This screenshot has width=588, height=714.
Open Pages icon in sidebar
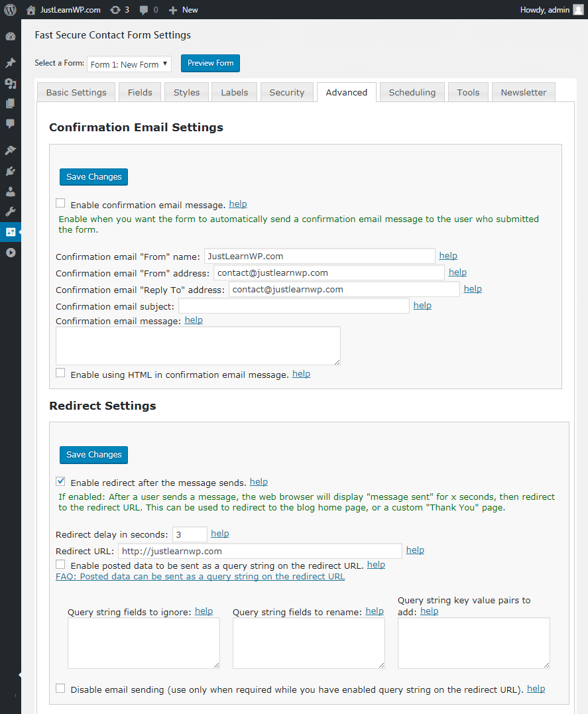(x=11, y=103)
